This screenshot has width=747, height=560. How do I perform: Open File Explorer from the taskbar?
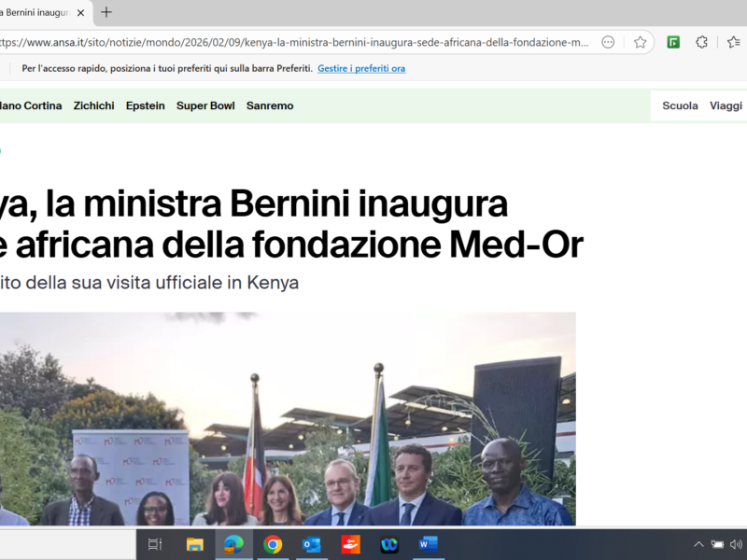193,544
